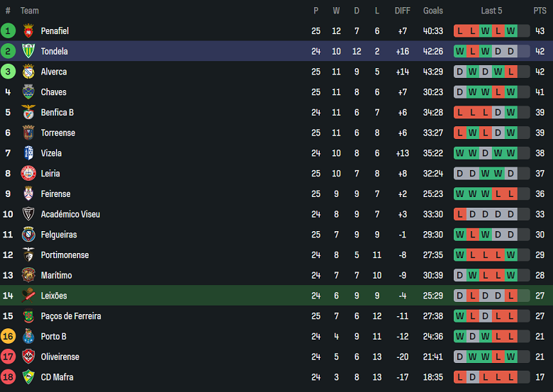
Task: Click position badge 16 for Porto B
Action: pos(8,337)
